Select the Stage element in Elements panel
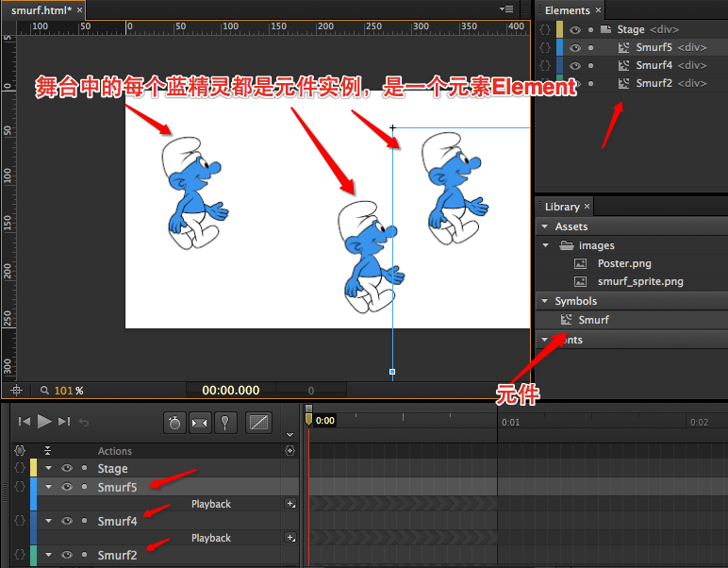728x568 pixels. (x=631, y=30)
